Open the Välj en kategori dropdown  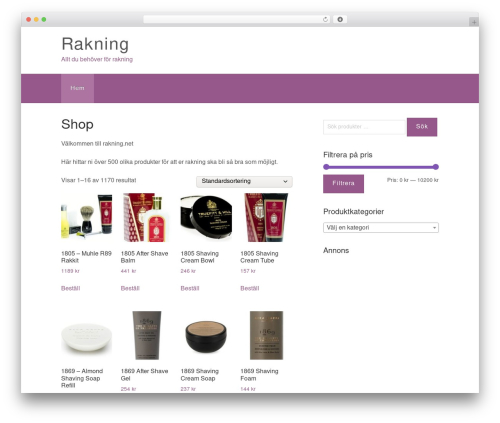tap(381, 228)
